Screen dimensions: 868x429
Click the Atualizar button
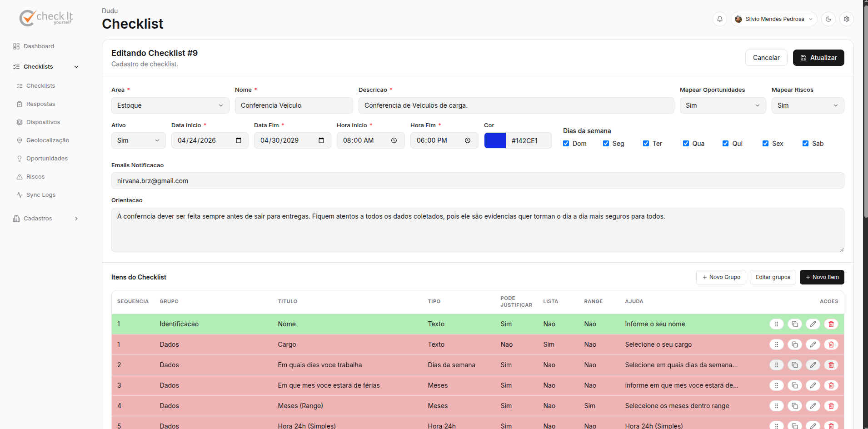(818, 58)
